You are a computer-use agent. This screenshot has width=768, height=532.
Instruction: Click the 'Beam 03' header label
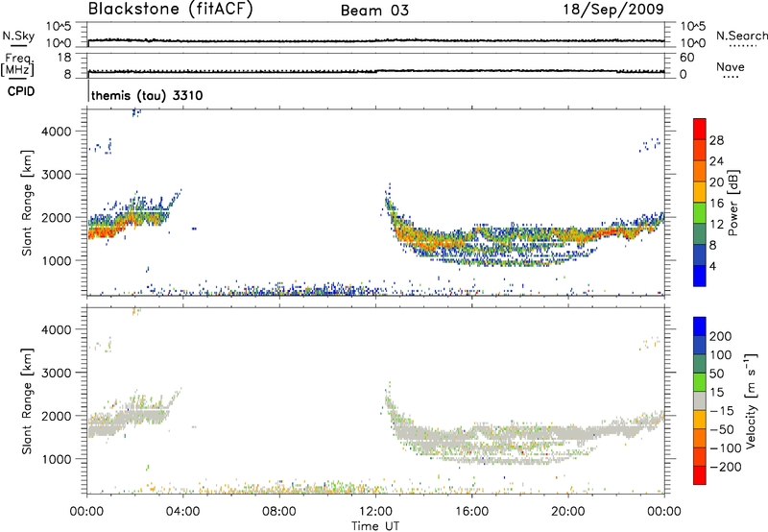[x=374, y=11]
